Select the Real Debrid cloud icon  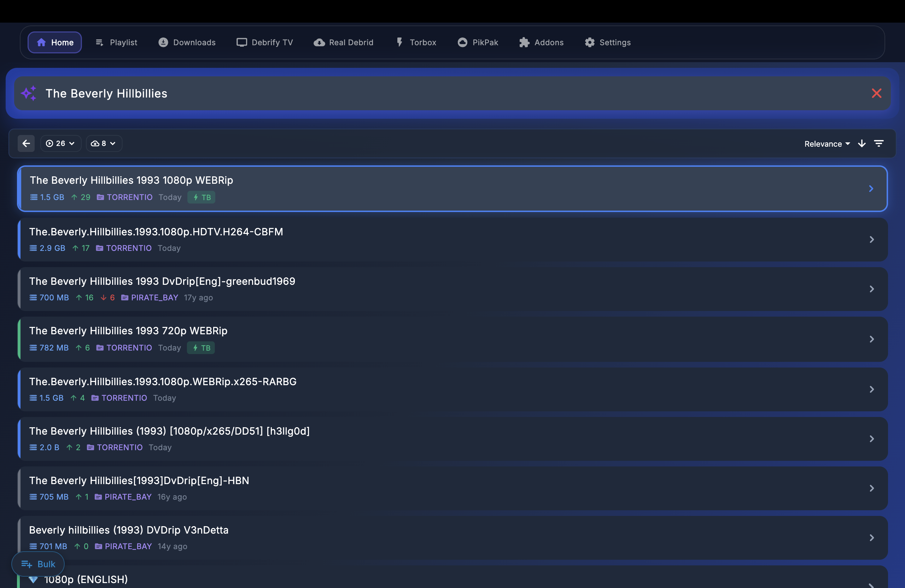(x=319, y=42)
